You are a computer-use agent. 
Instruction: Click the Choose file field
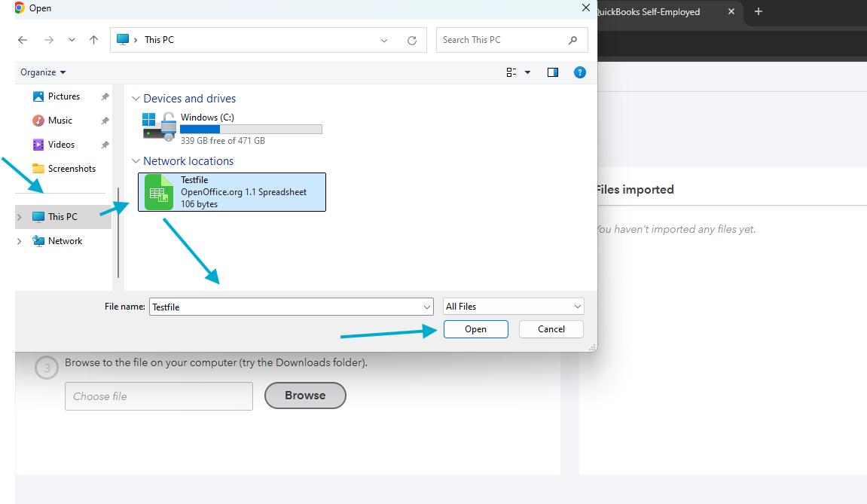159,396
